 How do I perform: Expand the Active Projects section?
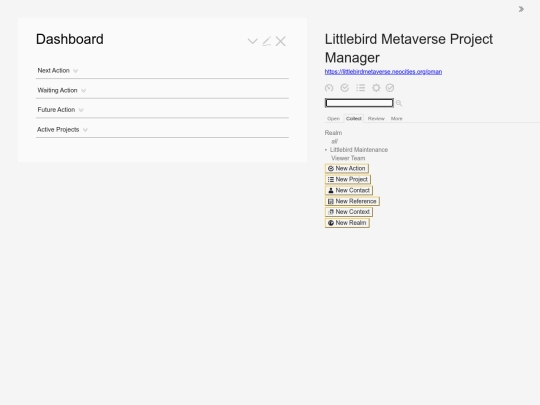(62, 129)
